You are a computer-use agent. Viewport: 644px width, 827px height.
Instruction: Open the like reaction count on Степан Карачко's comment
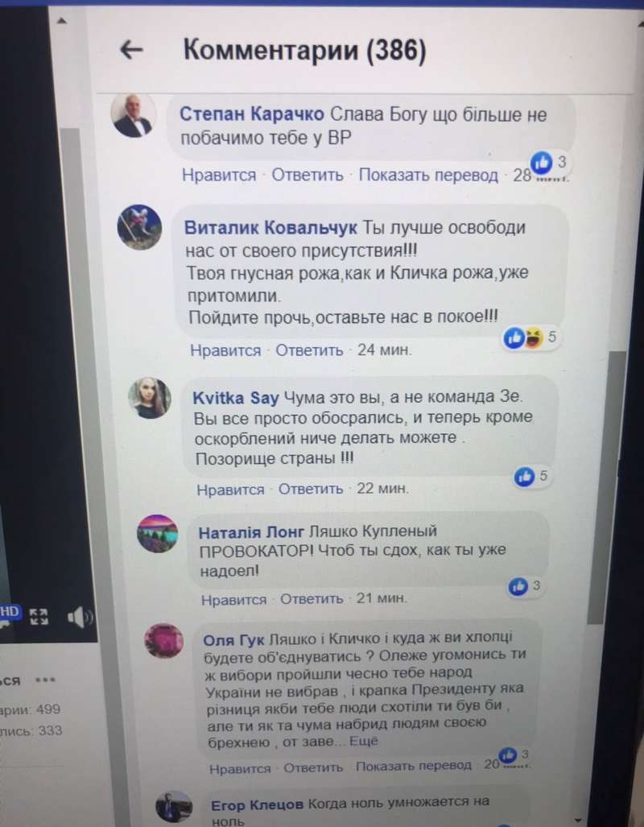[549, 162]
